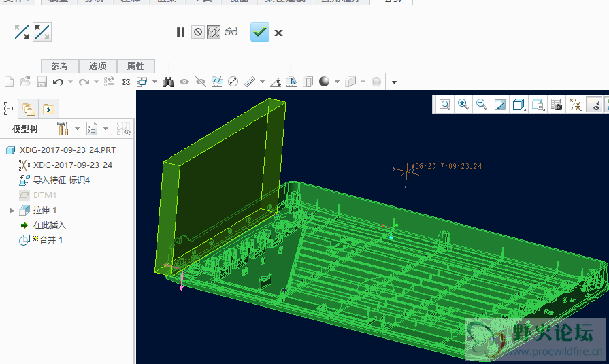The width and height of the screenshot is (609, 364).
Task: Open the binoculars find tool
Action: click(x=168, y=82)
